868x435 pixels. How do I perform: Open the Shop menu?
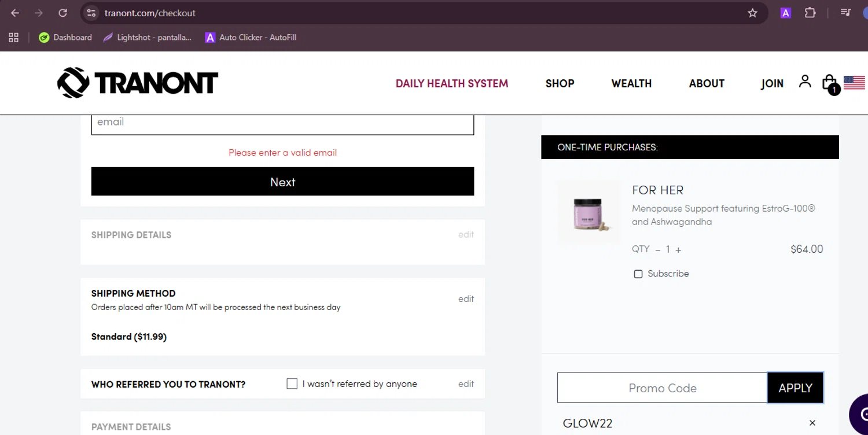[x=560, y=83]
